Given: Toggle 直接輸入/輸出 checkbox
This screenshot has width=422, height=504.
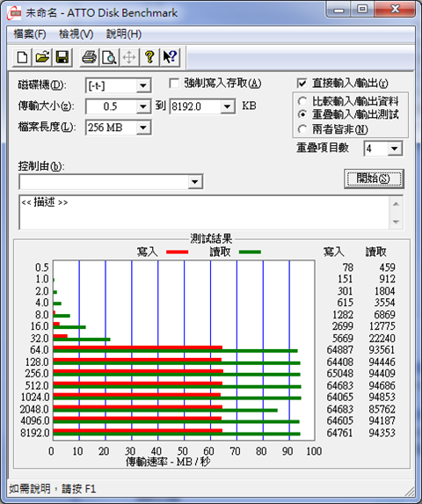Looking at the screenshot, I should coord(302,84).
